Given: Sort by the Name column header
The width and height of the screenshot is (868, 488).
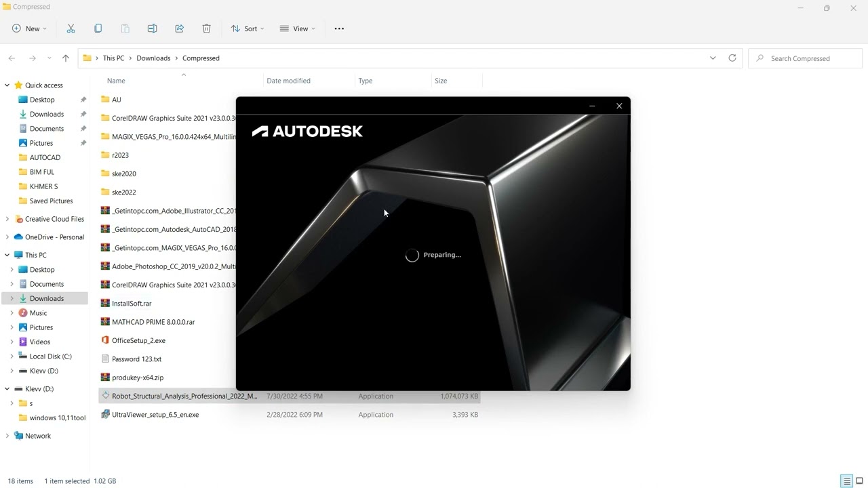Looking at the screenshot, I should tap(116, 81).
